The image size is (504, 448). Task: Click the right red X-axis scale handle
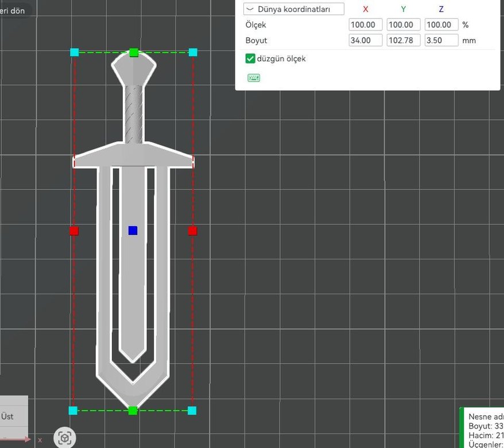click(x=192, y=231)
